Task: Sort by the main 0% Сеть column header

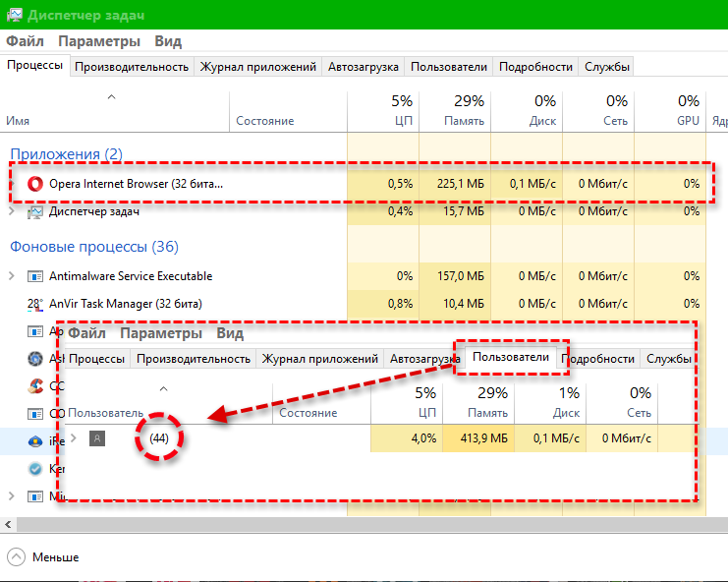Action: pos(598,112)
